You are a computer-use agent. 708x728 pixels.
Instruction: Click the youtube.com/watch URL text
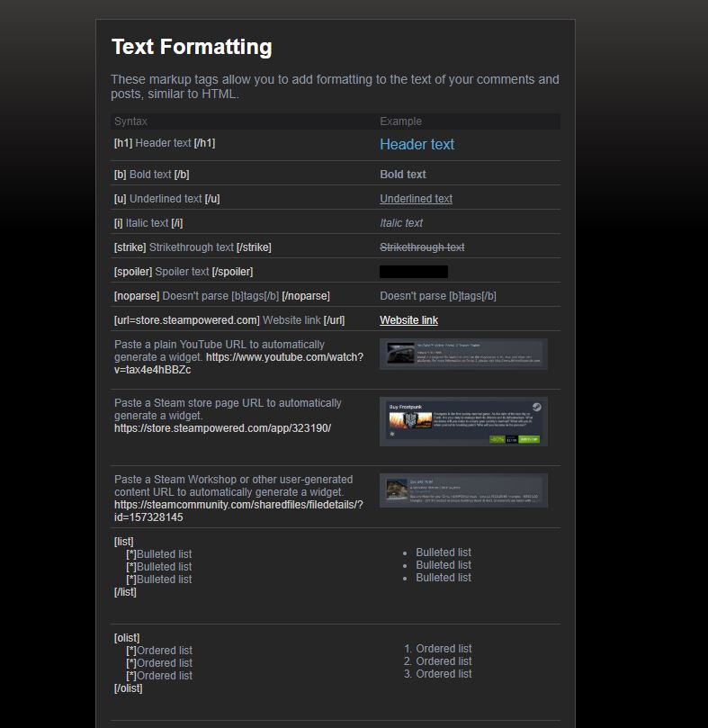(238, 364)
